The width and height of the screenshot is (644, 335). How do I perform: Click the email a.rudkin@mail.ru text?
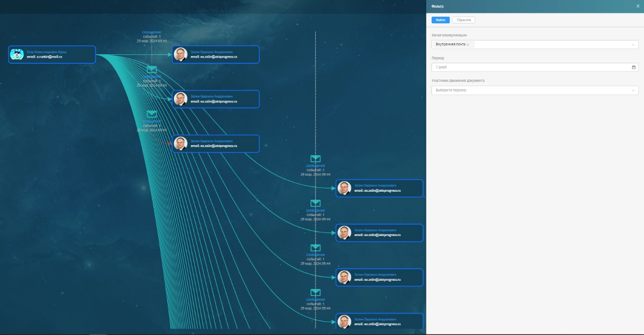coord(45,57)
